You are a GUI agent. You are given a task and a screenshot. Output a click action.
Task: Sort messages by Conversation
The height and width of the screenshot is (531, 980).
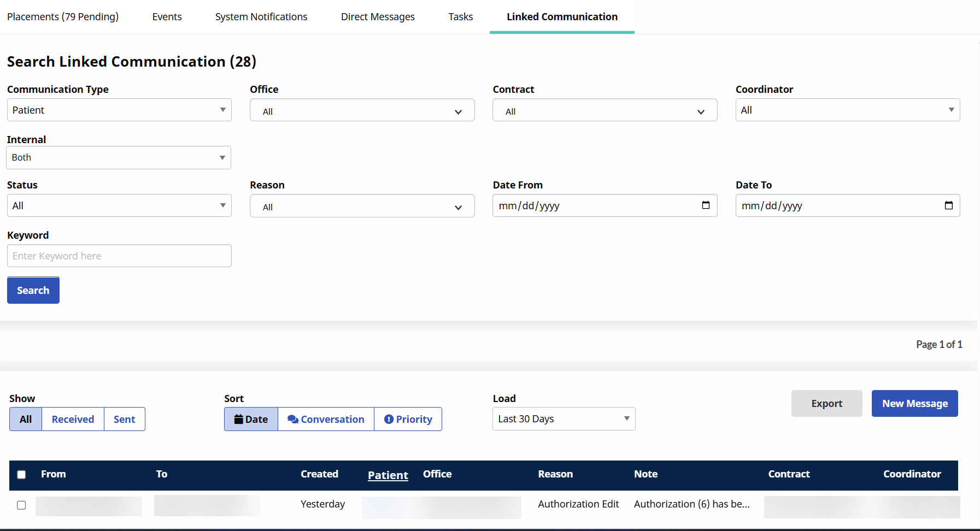(x=326, y=419)
